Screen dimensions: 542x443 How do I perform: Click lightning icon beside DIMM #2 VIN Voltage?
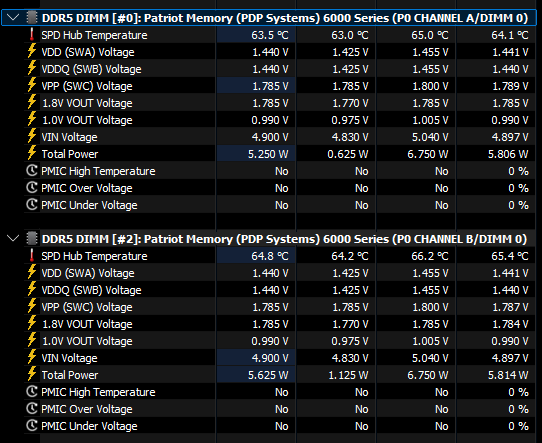click(32, 357)
